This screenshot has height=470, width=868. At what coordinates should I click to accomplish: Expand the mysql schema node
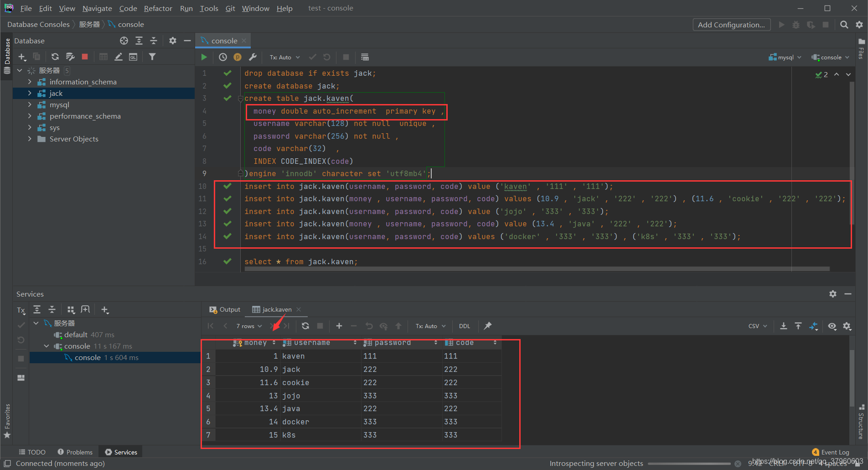coord(30,104)
